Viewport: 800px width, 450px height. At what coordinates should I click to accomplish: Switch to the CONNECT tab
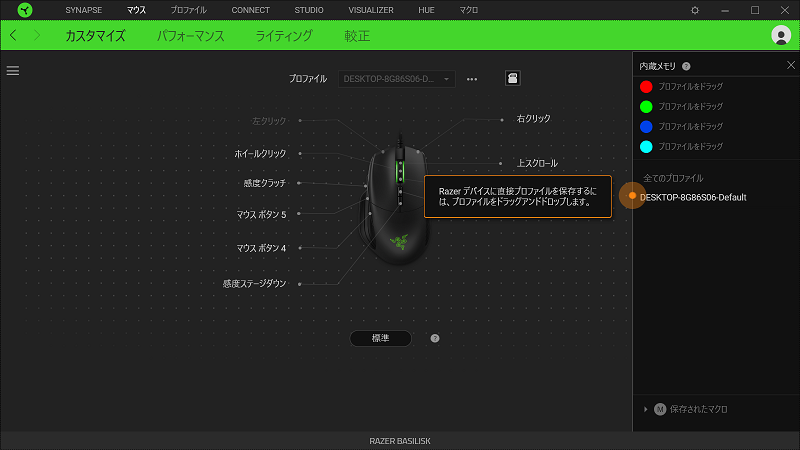[x=251, y=10]
